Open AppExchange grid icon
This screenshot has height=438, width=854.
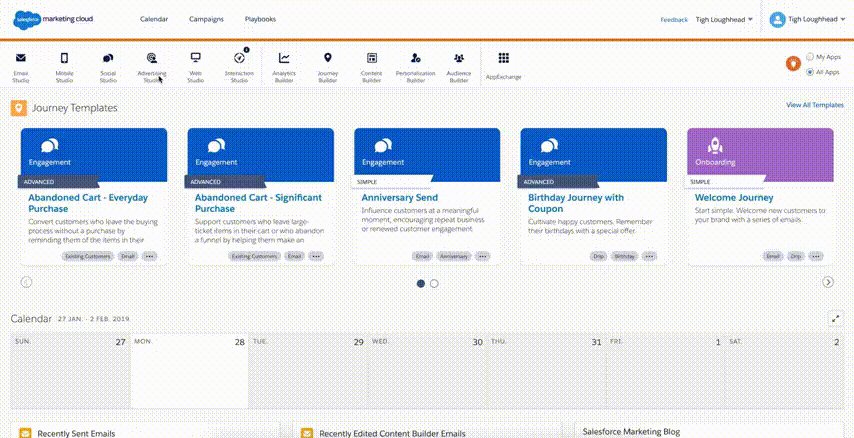[x=504, y=58]
